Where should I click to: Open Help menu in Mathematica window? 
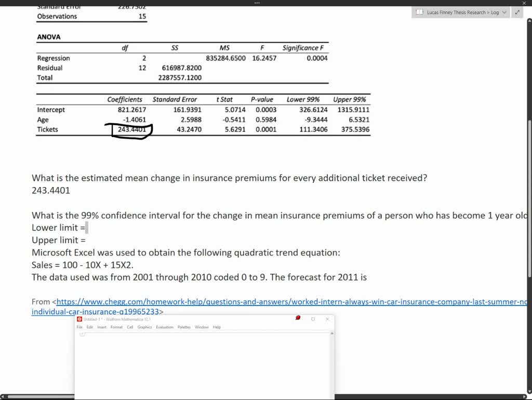217,327
